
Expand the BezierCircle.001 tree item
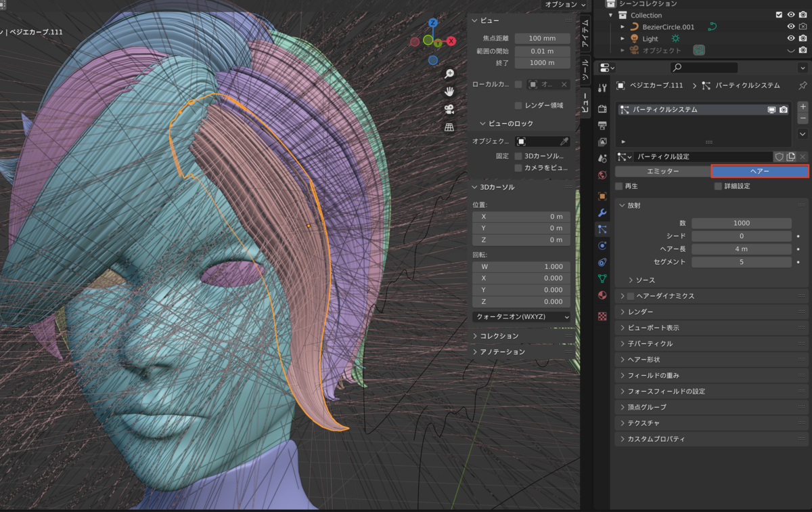[x=623, y=27]
